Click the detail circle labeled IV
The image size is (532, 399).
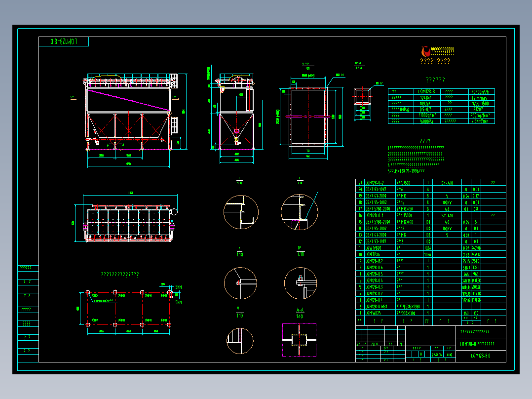[x=300, y=283]
